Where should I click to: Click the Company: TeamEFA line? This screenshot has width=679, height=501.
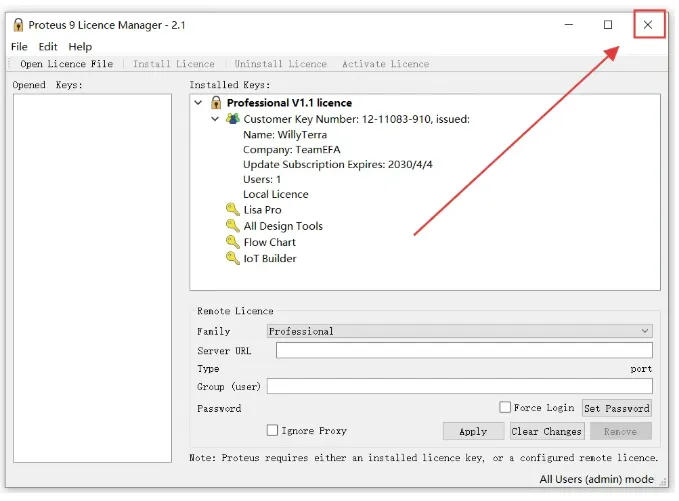tap(291, 150)
